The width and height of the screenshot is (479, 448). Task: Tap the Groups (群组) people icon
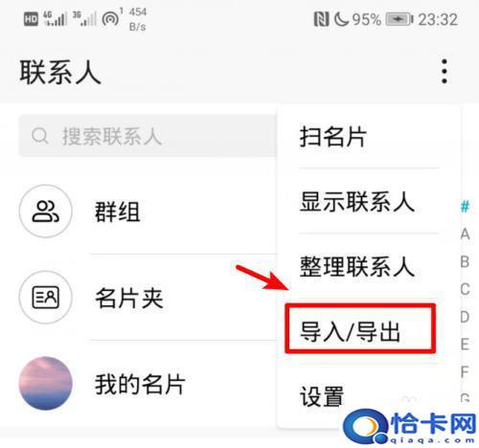click(x=46, y=211)
